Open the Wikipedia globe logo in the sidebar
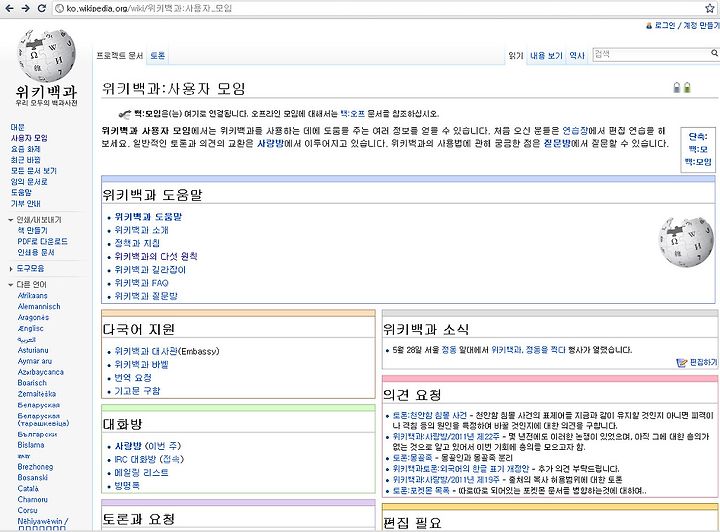 coord(46,56)
